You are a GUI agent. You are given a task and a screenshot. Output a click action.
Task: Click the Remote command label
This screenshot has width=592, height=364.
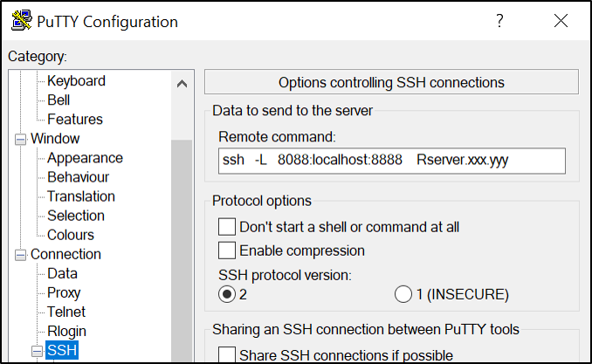(277, 137)
